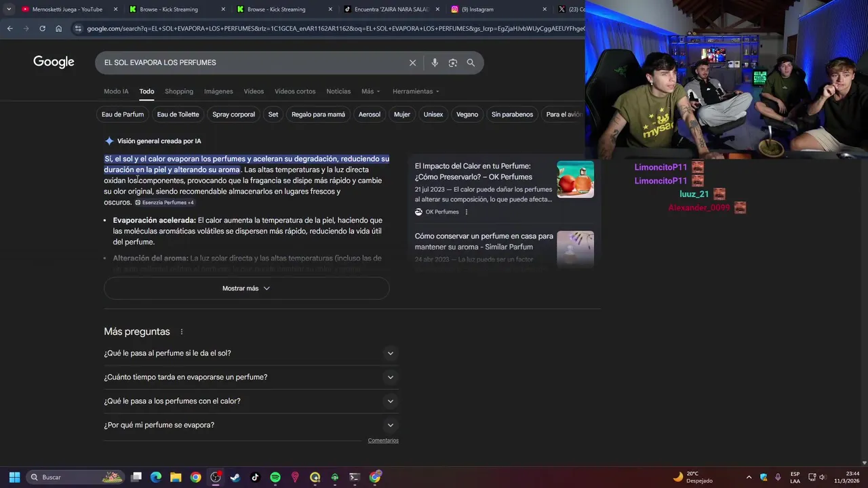Expand ¿Cuánto tiempo tarda en evaporarse un perfume?

point(251,377)
